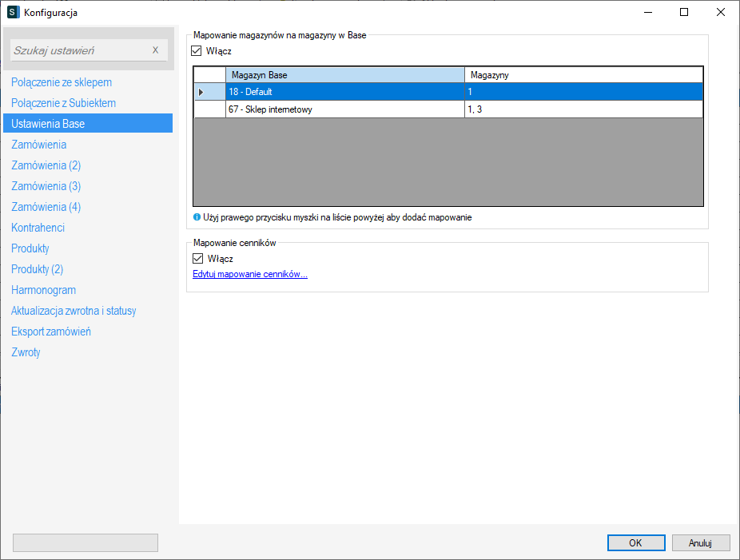The width and height of the screenshot is (740, 560).
Task: Select the 67 - Sklep internetowy row
Action: [344, 110]
